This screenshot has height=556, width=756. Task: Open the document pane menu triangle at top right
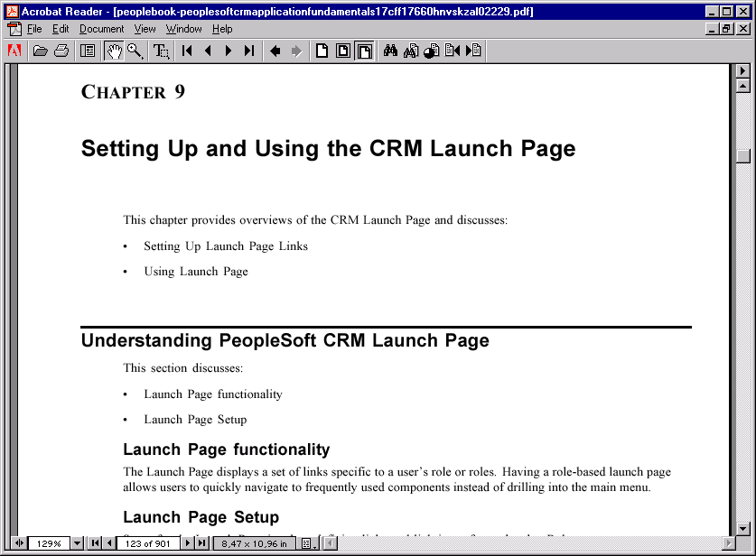point(743,70)
